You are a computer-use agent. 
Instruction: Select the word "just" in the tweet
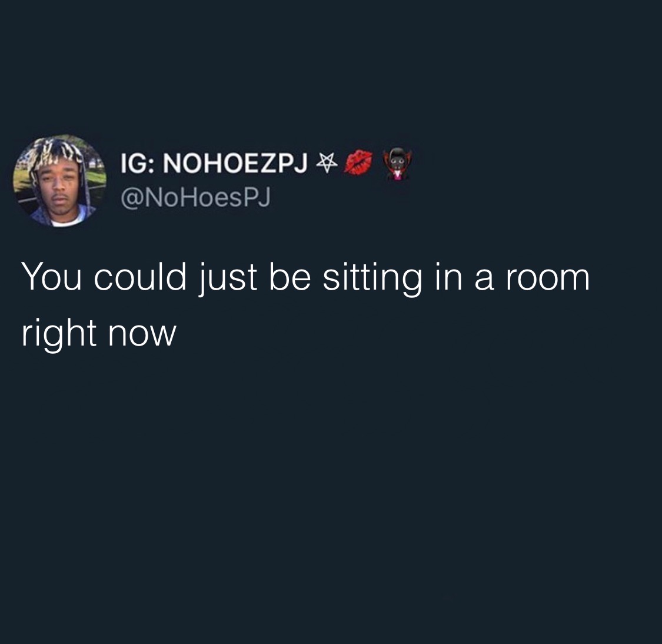click(228, 278)
